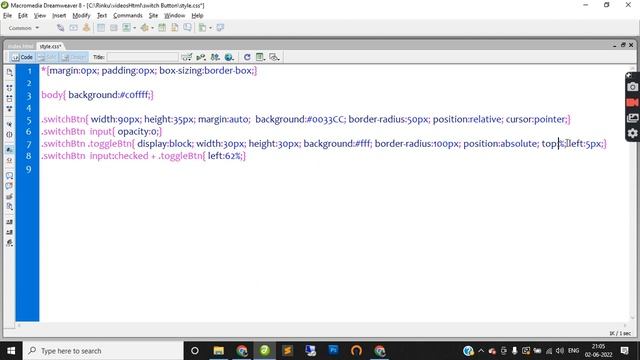640x360 pixels.
Task: Insert a comment from Common bar
Action: [187, 28]
